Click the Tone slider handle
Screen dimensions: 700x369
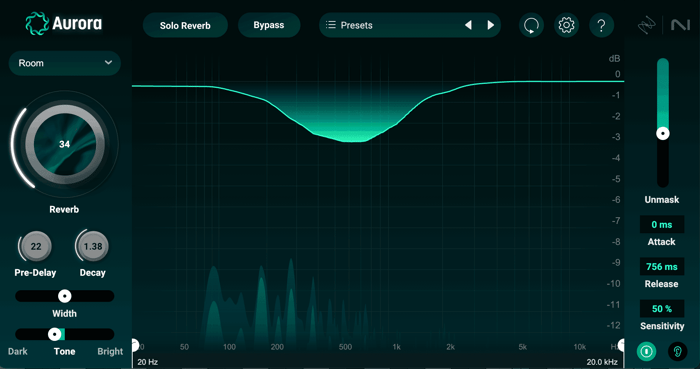pos(54,334)
